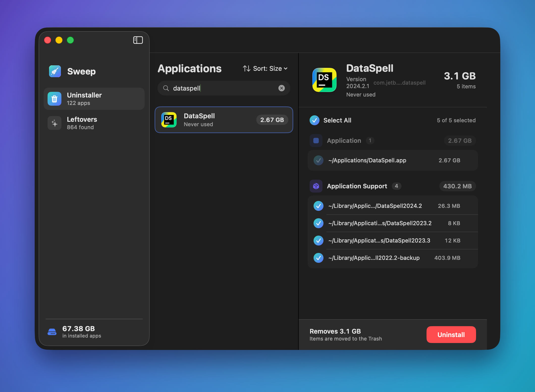Minimize the window with yellow button
Viewport: 535px width, 392px height.
coord(59,40)
